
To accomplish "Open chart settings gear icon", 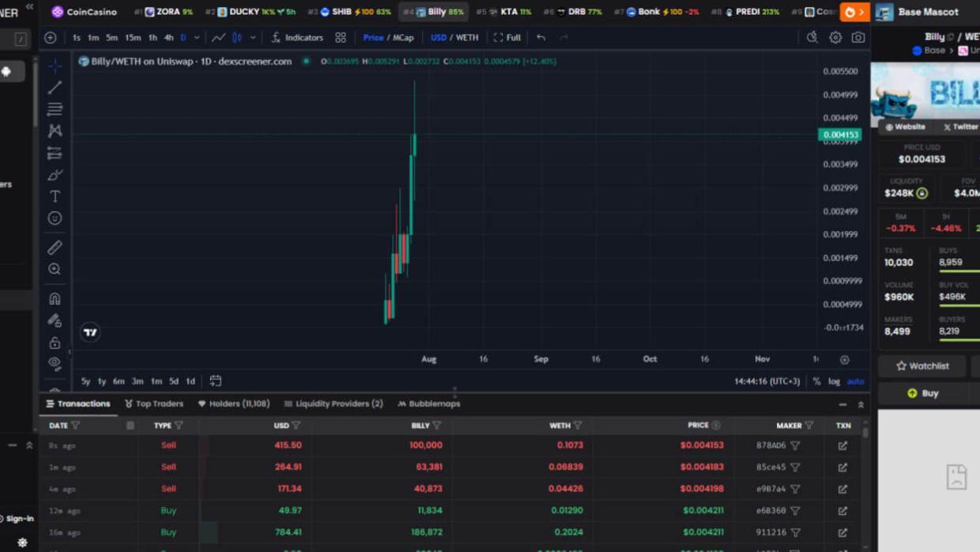I will [x=835, y=37].
